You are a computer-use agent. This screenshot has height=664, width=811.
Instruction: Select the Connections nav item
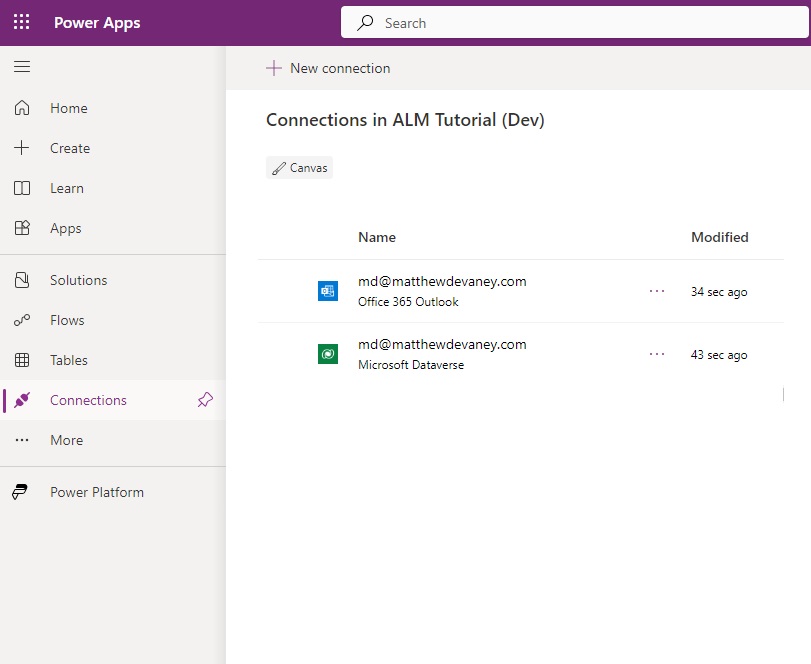tap(113, 400)
